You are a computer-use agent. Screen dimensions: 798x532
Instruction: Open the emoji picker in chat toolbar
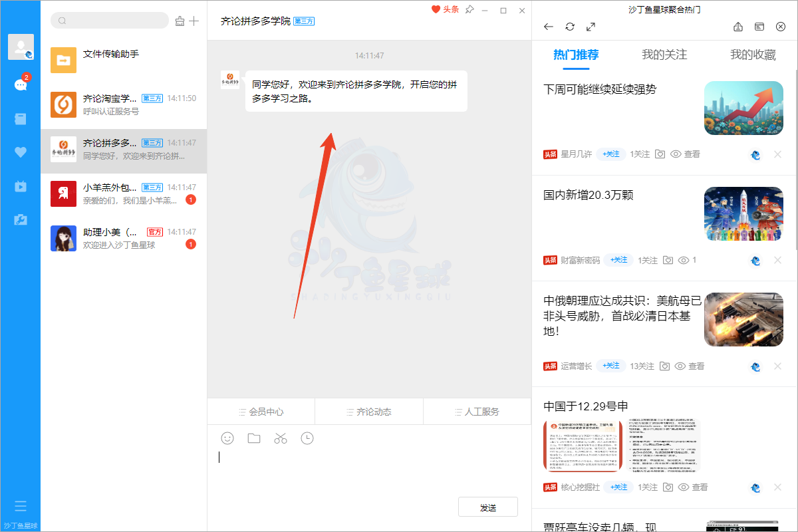click(x=227, y=438)
